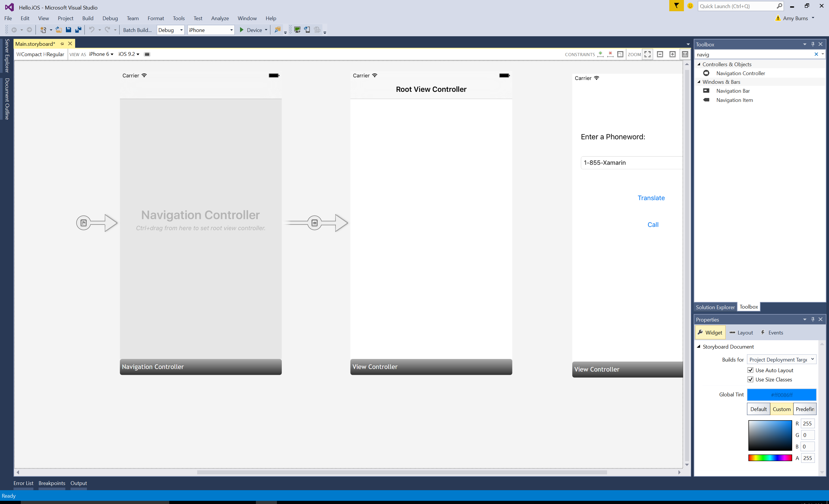Click the Translate button in Root View Controller
This screenshot has width=829, height=504.
[x=651, y=197]
